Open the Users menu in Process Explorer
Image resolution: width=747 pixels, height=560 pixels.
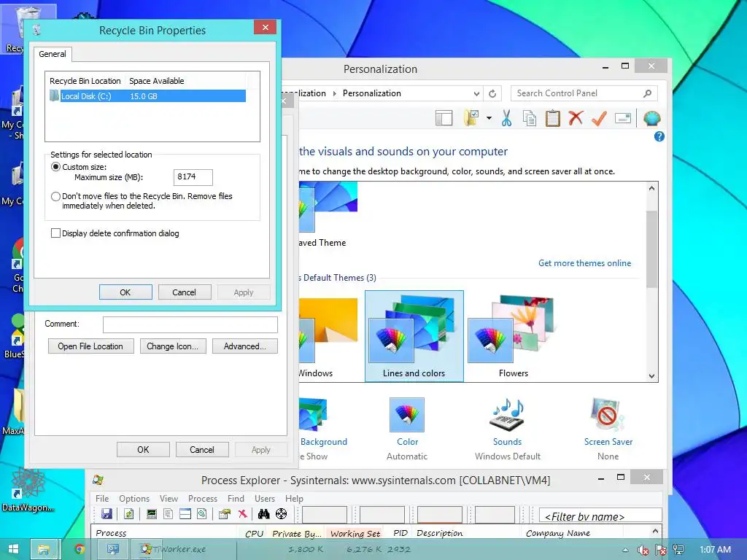pos(264,498)
